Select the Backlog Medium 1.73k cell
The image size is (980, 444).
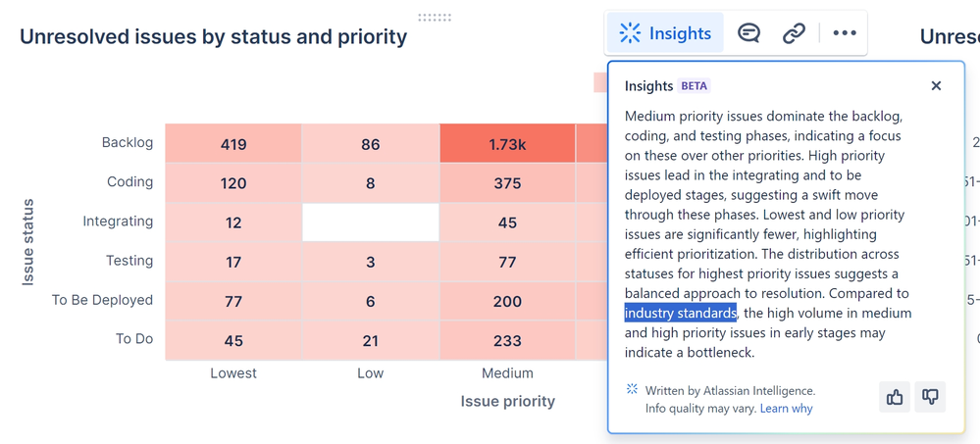pyautogui.click(x=507, y=144)
